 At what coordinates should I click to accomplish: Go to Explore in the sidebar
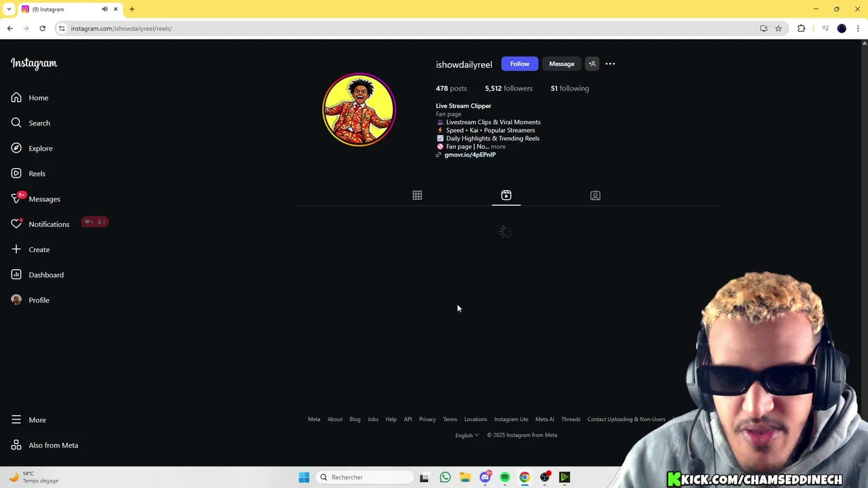pos(32,148)
